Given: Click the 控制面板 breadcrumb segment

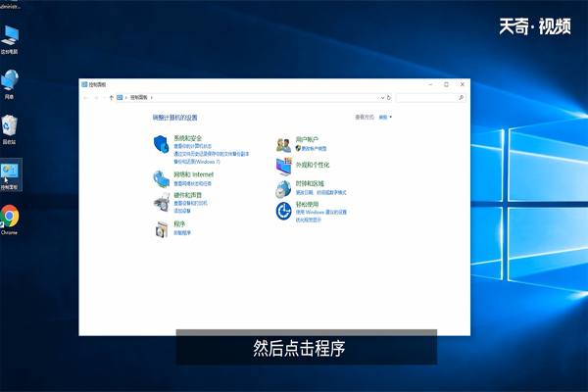Looking at the screenshot, I should [138, 98].
